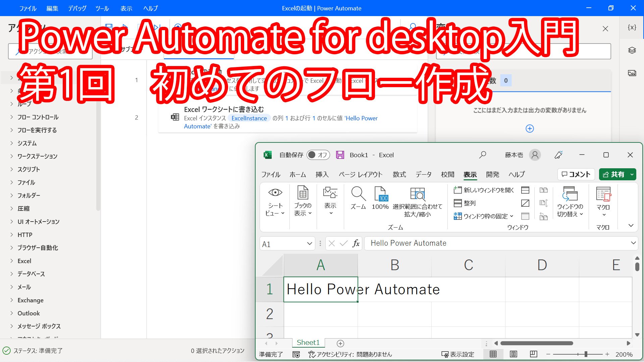Click the コメント button in Excel
This screenshot has width=644, height=362.
click(x=576, y=174)
